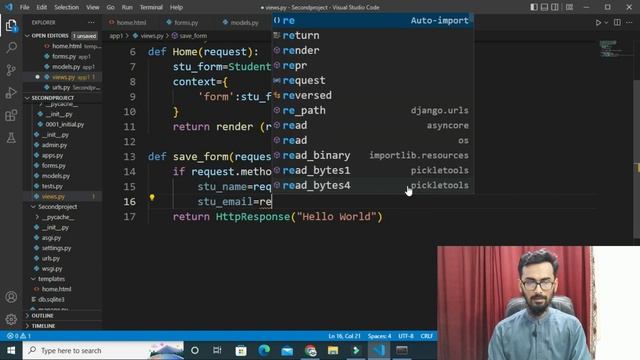Toggle Secondary Side Bar layout icon
The width and height of the screenshot is (640, 360).
555,7
